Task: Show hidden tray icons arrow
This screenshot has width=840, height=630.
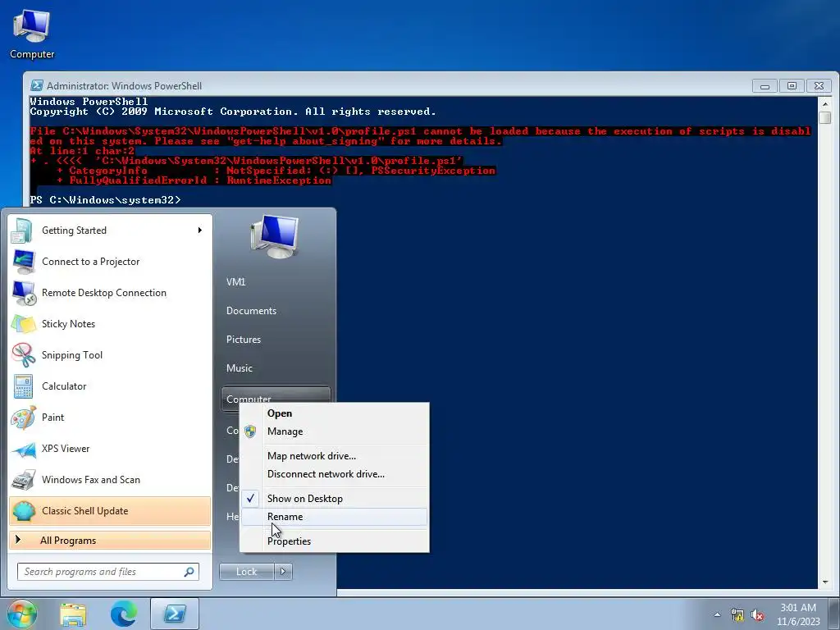Action: coord(717,614)
